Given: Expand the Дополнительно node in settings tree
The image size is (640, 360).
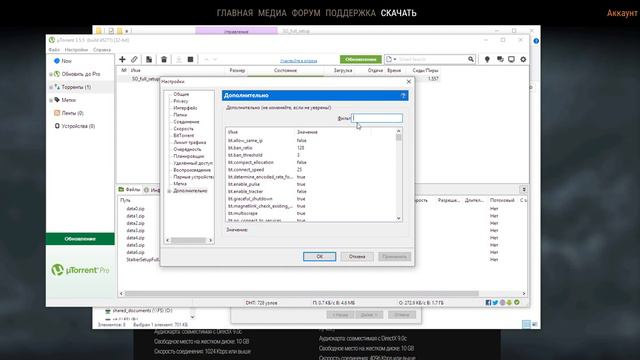Looking at the screenshot, I should click(169, 191).
